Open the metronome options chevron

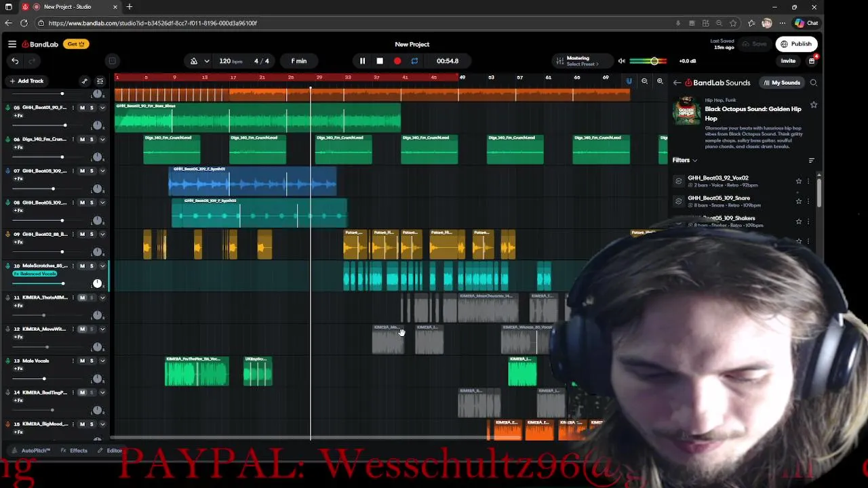pos(207,61)
